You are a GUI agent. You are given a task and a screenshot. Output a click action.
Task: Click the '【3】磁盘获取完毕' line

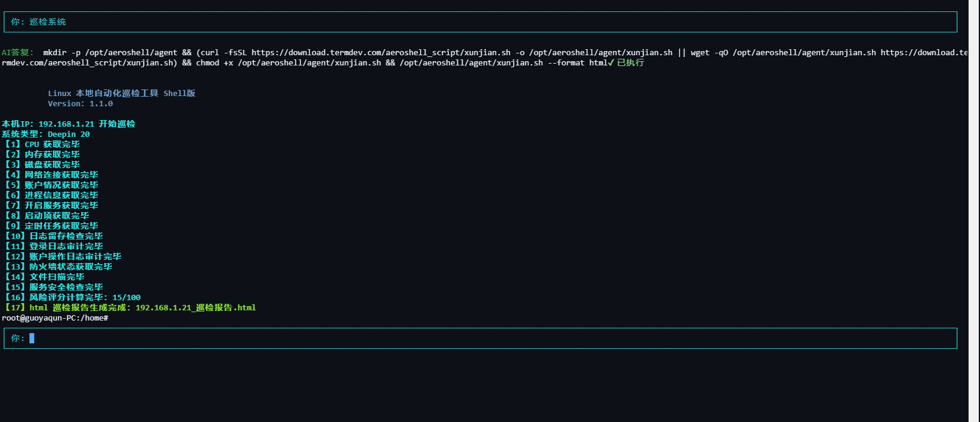click(x=41, y=164)
